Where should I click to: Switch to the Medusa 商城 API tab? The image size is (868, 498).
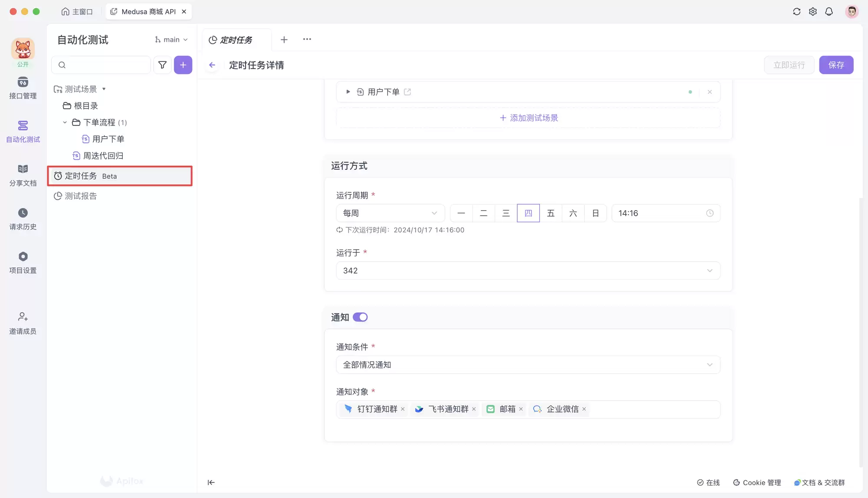click(x=148, y=12)
